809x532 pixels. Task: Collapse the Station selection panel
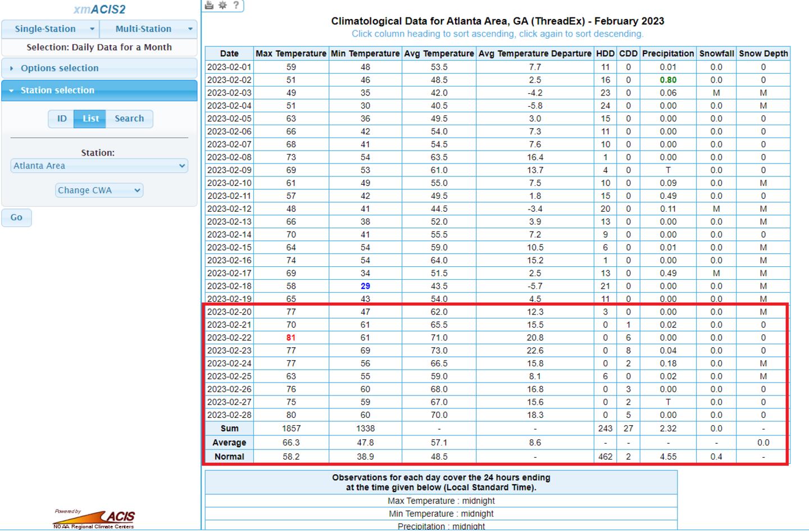click(x=57, y=90)
